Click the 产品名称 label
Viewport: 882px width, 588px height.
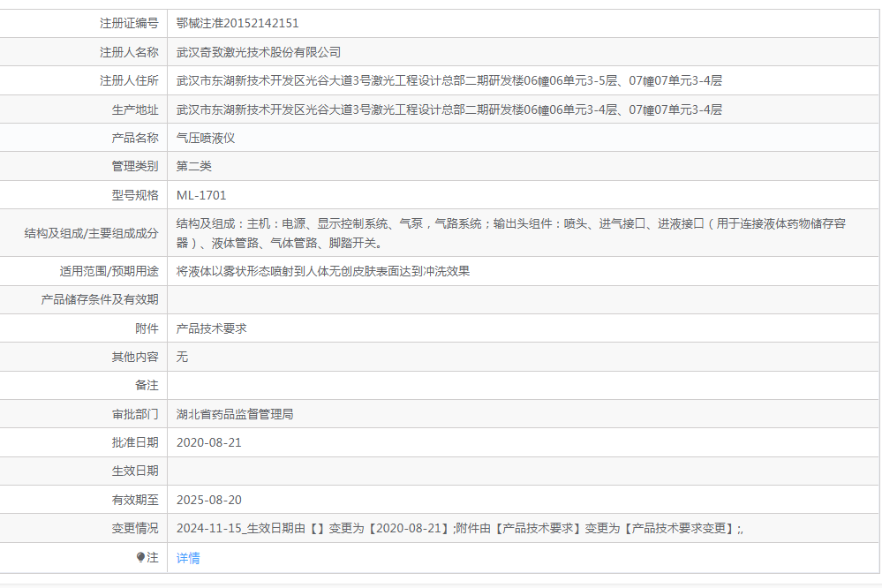(x=135, y=138)
